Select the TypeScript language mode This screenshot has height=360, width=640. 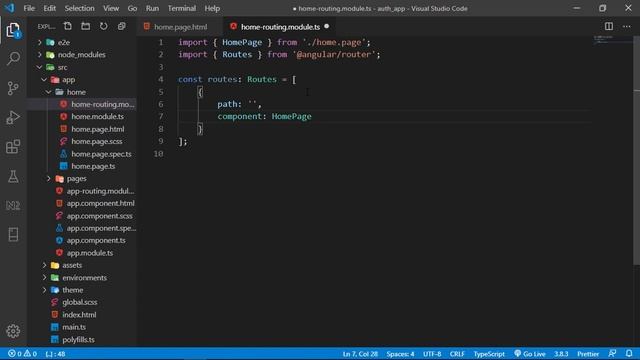click(489, 354)
